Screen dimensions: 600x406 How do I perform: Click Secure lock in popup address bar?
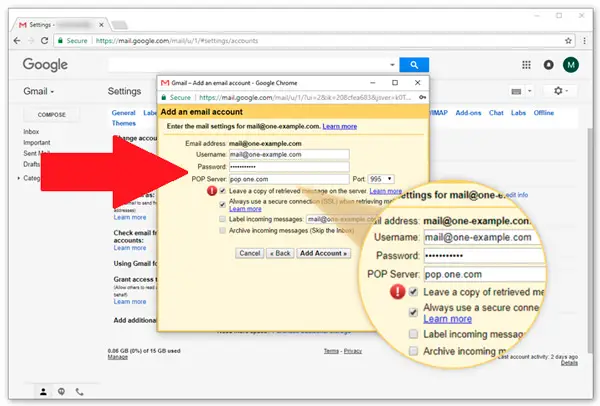click(x=164, y=97)
